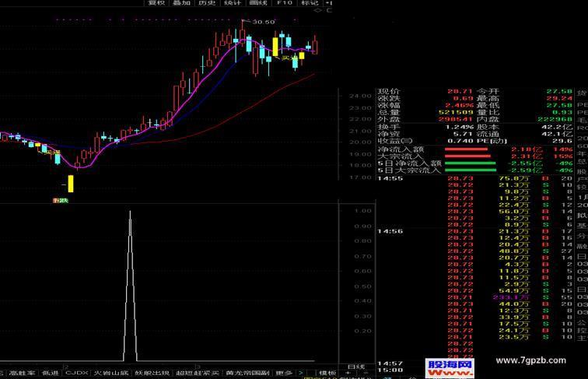Click the 标记 toolbar button

click(310, 2)
